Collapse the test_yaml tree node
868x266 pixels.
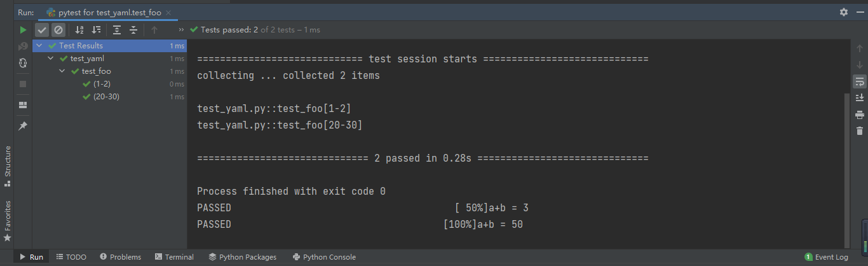pyautogui.click(x=51, y=59)
